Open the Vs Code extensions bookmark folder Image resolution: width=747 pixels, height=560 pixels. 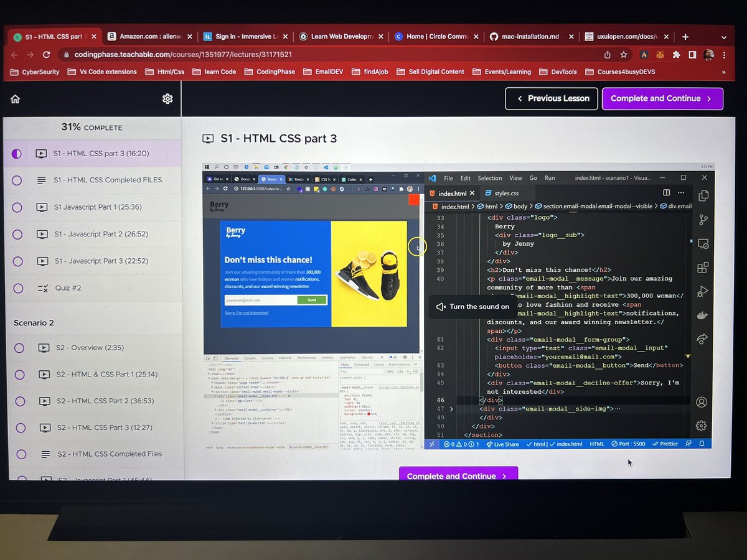pos(101,72)
